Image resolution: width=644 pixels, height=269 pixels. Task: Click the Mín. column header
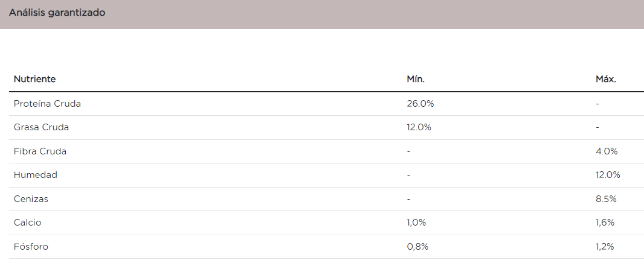[416, 79]
